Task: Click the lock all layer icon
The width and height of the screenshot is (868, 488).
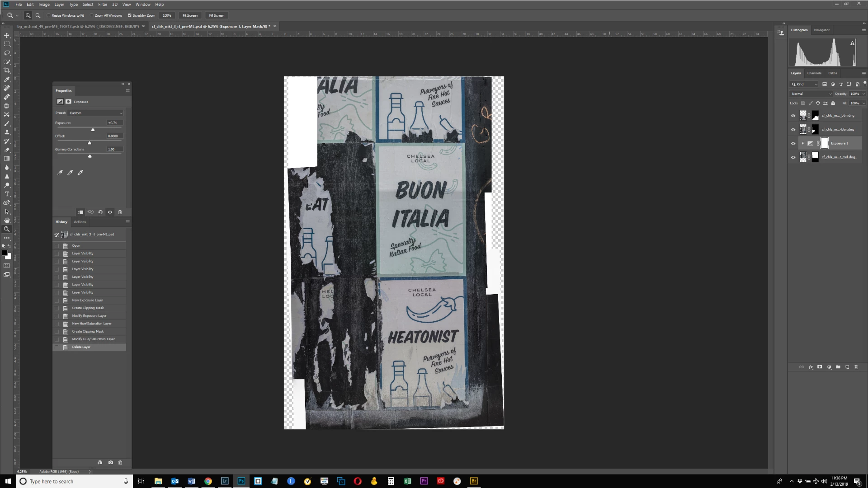Action: (x=833, y=103)
